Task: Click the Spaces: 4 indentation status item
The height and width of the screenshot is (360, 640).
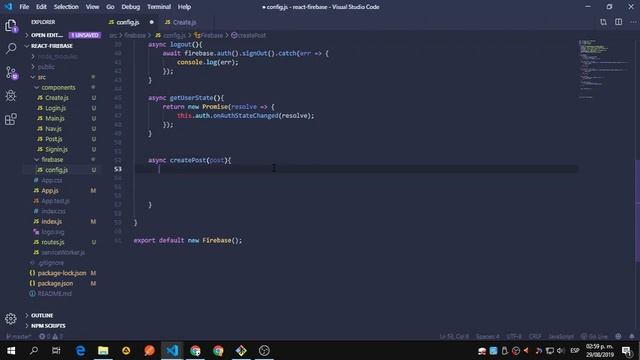Action: coord(487,336)
